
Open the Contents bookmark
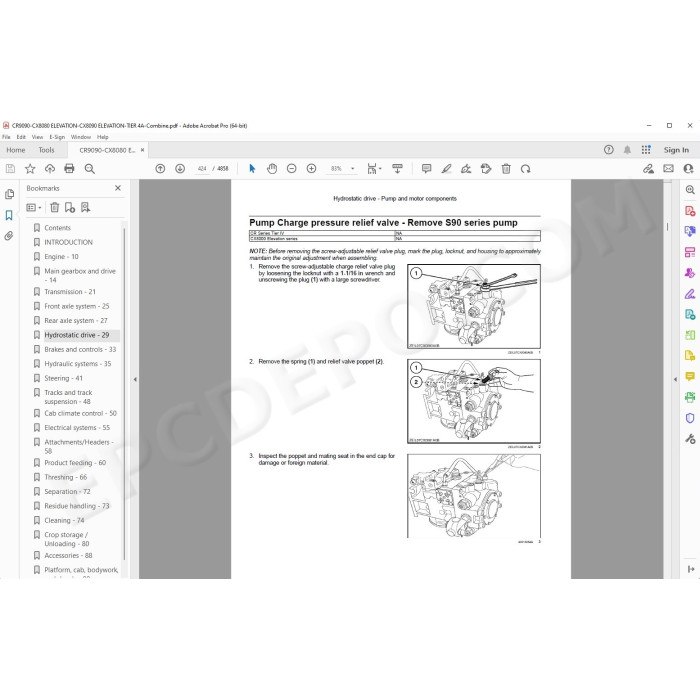pyautogui.click(x=58, y=228)
